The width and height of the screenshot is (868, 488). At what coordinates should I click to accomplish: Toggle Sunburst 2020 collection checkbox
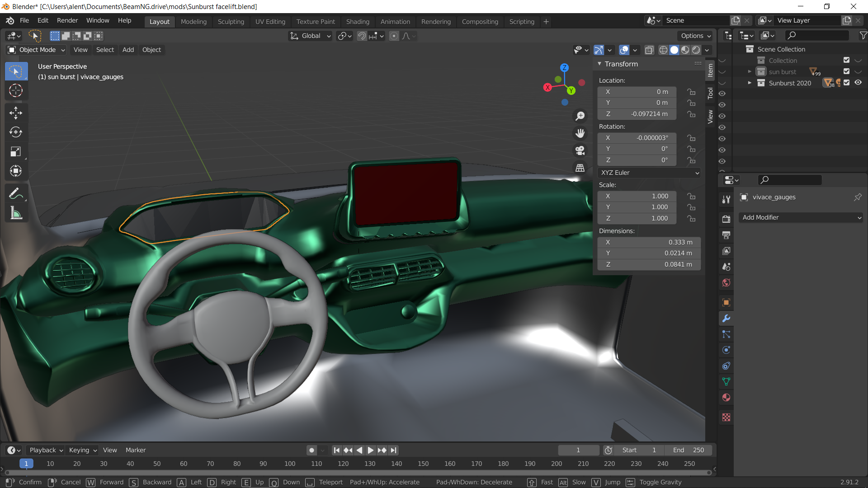847,83
